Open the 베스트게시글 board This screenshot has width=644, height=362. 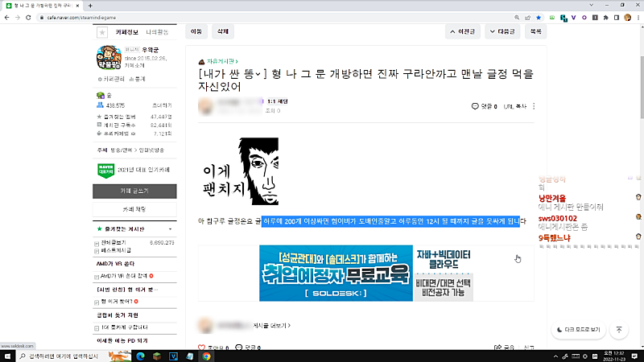point(116,250)
